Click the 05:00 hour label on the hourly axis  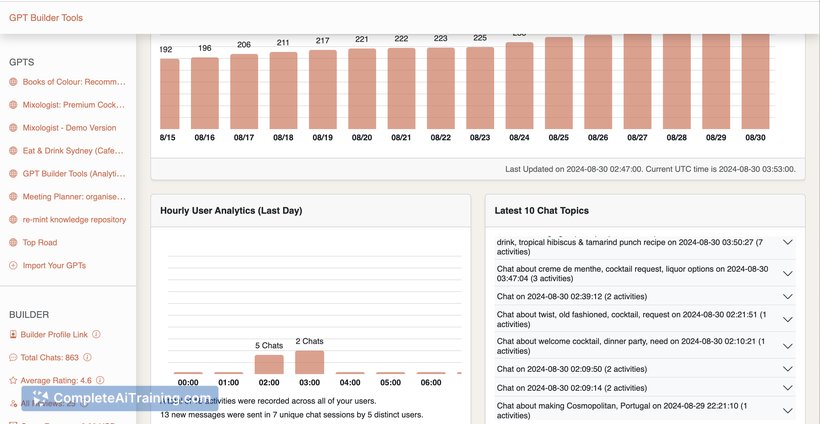(391, 383)
